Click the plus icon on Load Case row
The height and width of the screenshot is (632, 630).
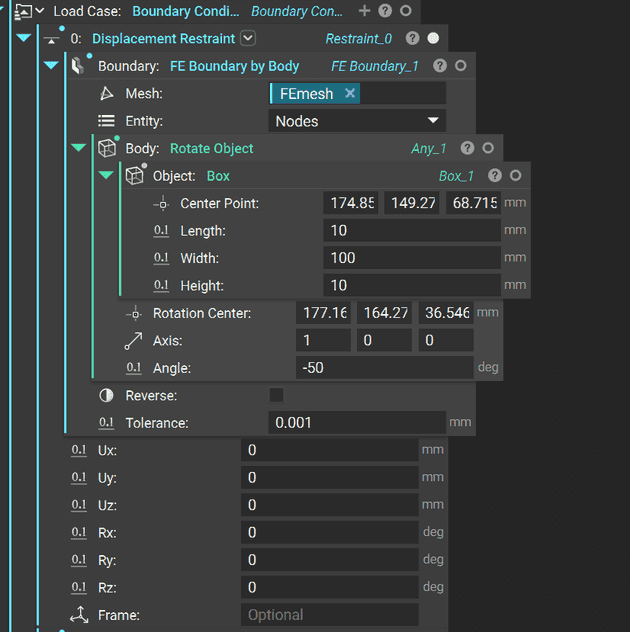[364, 11]
